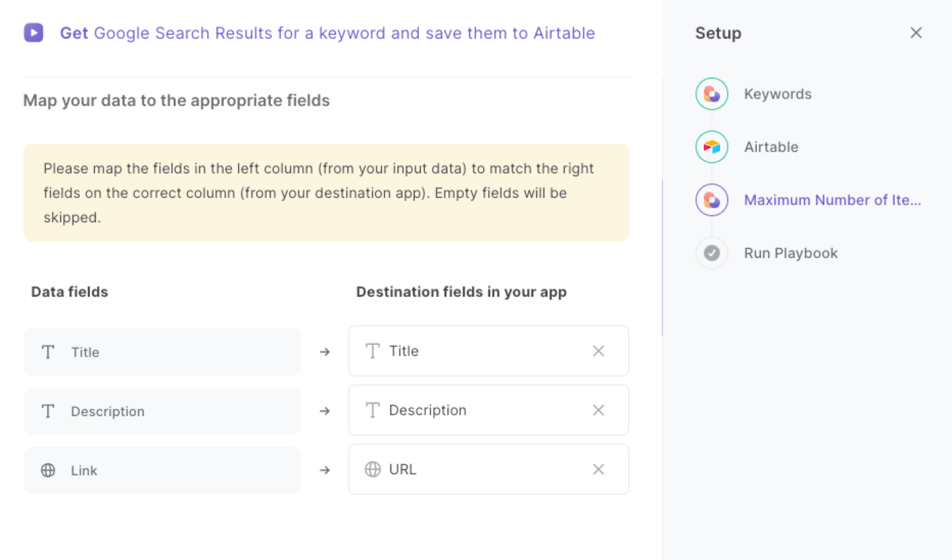Click the text-type icon in Description destination field

[x=372, y=410]
